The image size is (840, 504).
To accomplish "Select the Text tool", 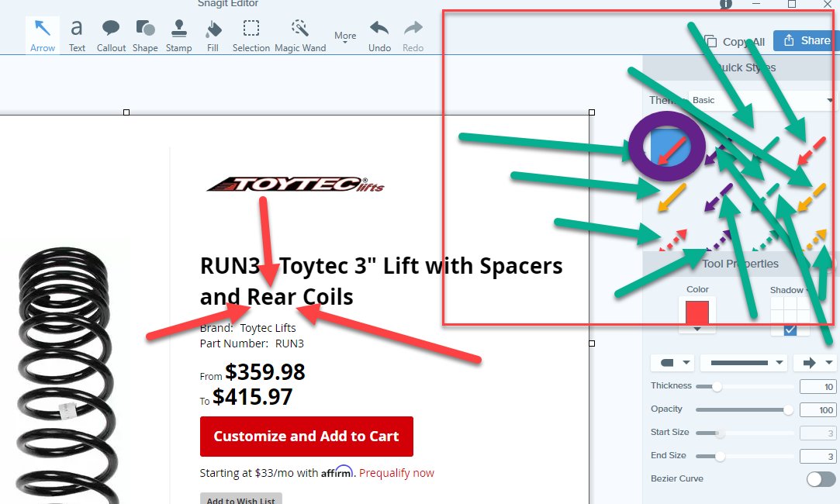I will tap(77, 36).
